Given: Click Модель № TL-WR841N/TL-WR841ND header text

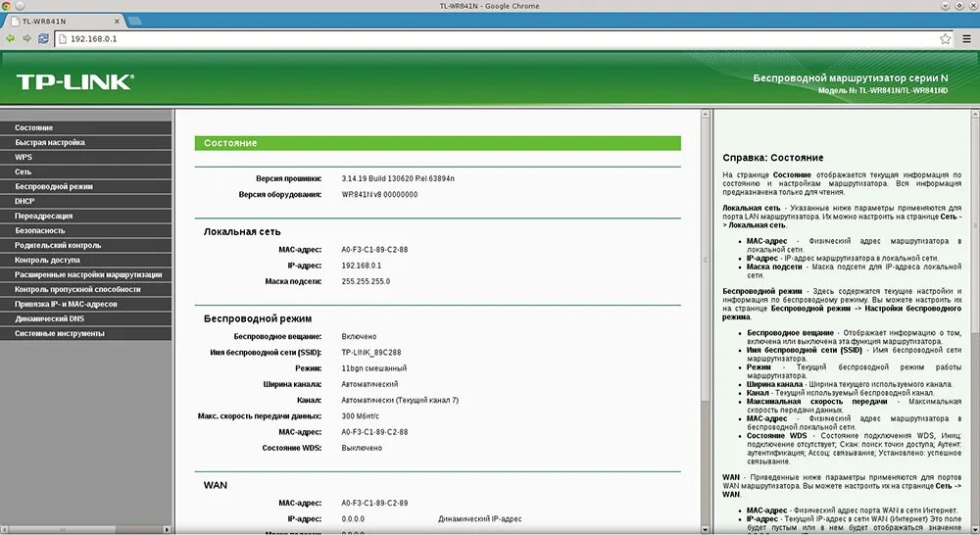Looking at the screenshot, I should coord(883,90).
